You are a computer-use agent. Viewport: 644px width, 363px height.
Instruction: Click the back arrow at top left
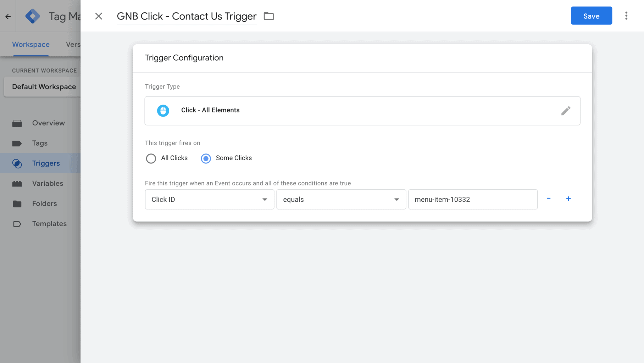(x=8, y=16)
